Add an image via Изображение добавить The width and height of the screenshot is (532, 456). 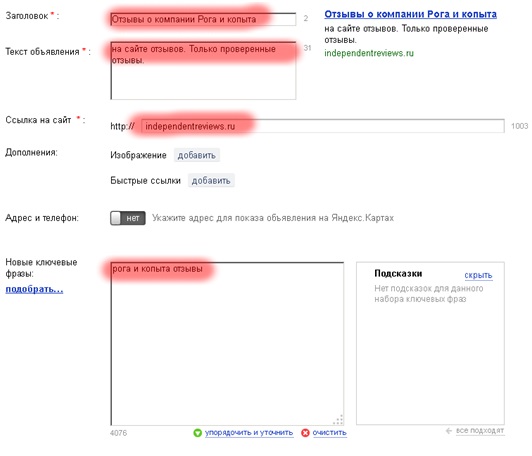point(197,155)
